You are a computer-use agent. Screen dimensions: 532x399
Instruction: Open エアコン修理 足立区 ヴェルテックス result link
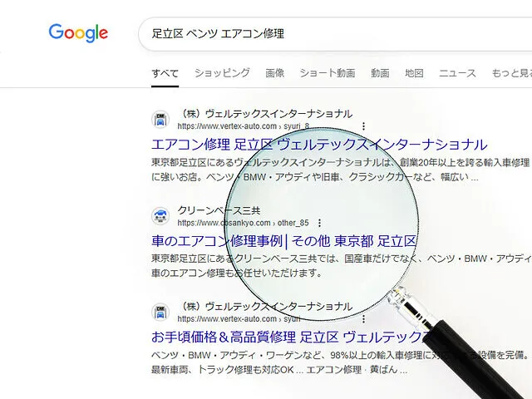click(x=319, y=145)
